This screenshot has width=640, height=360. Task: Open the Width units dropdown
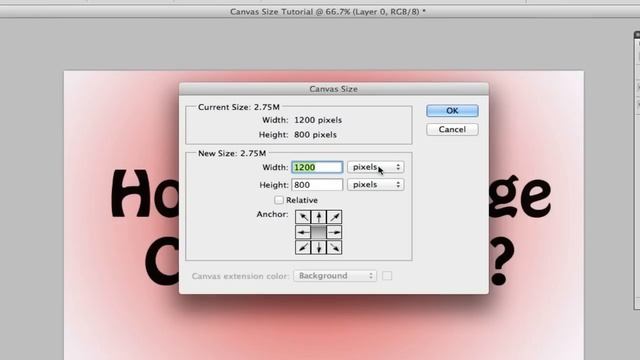376,167
